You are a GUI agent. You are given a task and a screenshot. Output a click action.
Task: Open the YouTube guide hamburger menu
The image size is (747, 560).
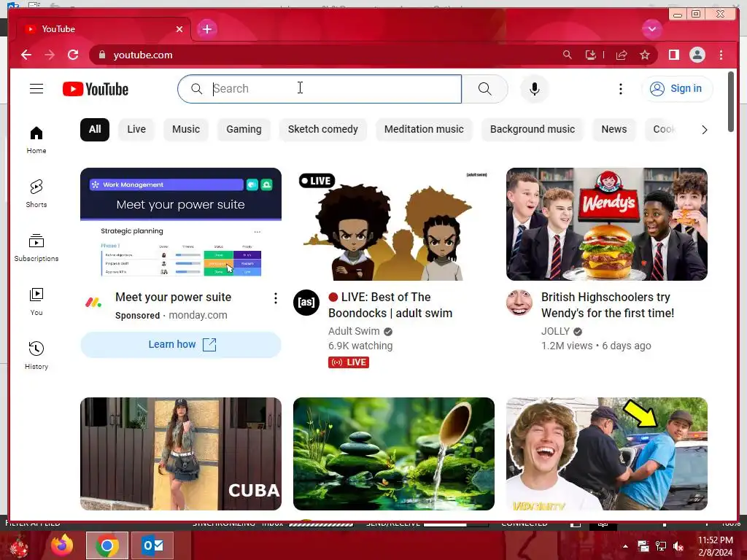click(36, 89)
